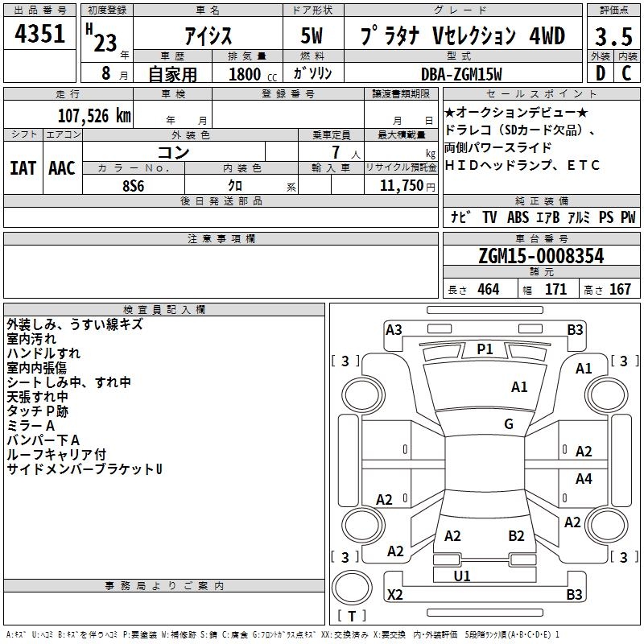Click inspector note 天張すれ中

click(37, 397)
